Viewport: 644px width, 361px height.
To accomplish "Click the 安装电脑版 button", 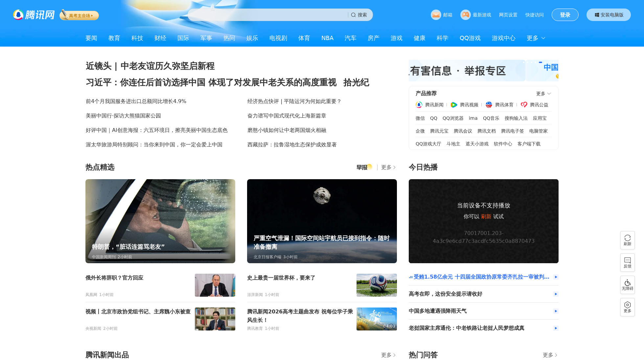I will point(609,15).
